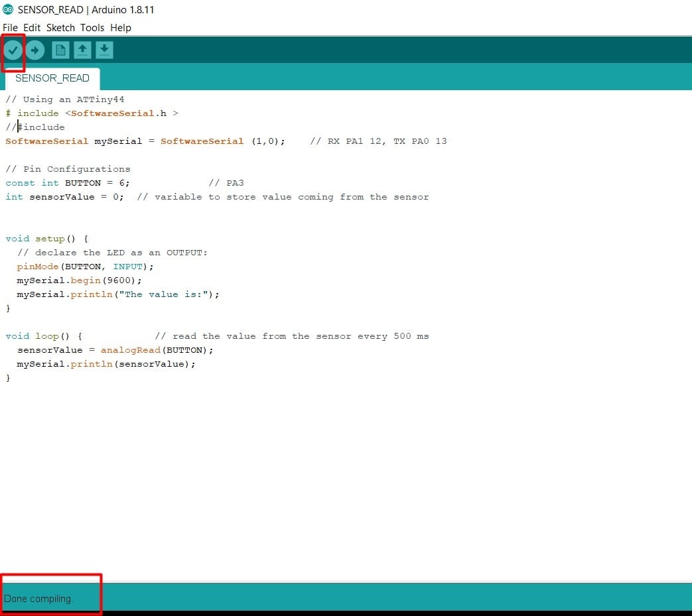692x616 pixels.
Task: Click the 'declare the LED as an OUTPUT' comment
Action: click(112, 253)
